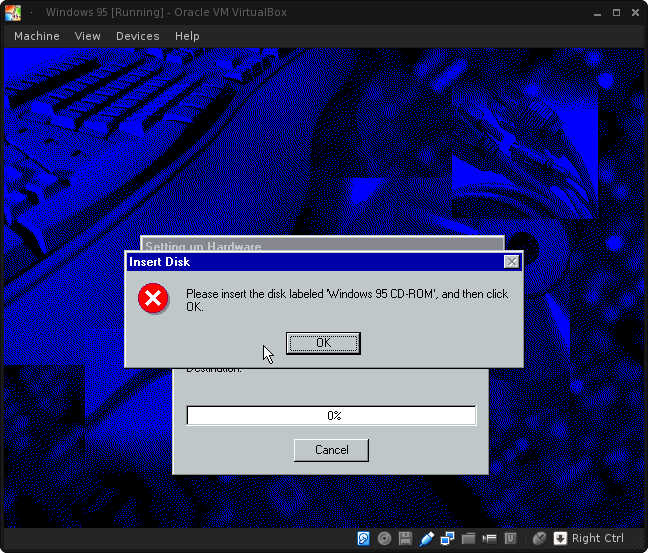Click the Insert Disk title bar
This screenshot has height=553, width=648.
[324, 262]
